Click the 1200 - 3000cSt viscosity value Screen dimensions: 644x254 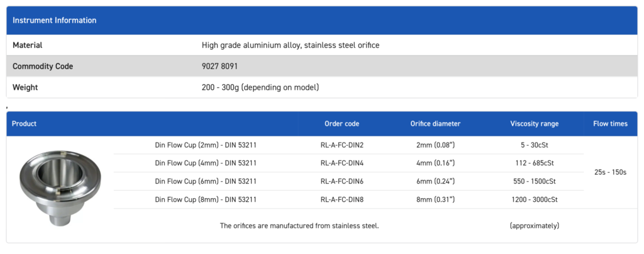click(535, 199)
